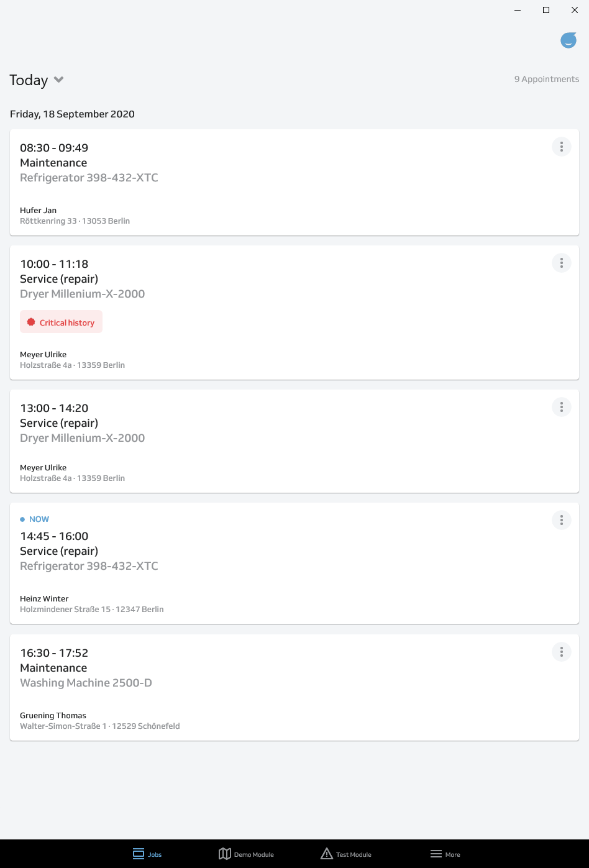589x868 pixels.
Task: Open options menu for 14:45 Refrigerator repair
Action: (561, 520)
